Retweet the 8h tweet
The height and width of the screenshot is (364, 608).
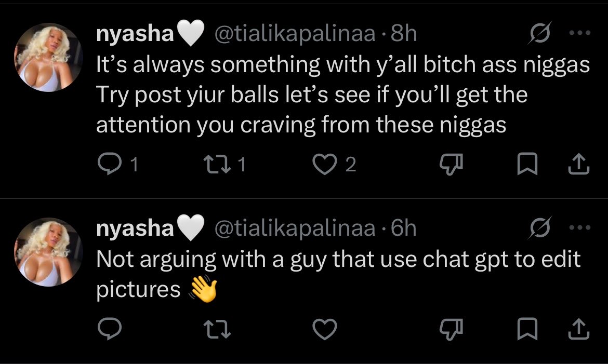217,165
